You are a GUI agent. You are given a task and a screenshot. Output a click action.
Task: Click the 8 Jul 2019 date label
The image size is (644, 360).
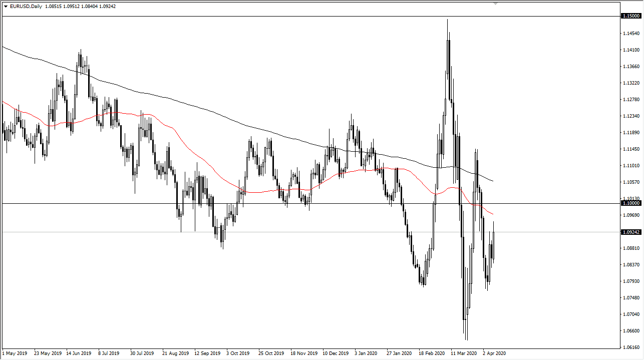[110, 353]
